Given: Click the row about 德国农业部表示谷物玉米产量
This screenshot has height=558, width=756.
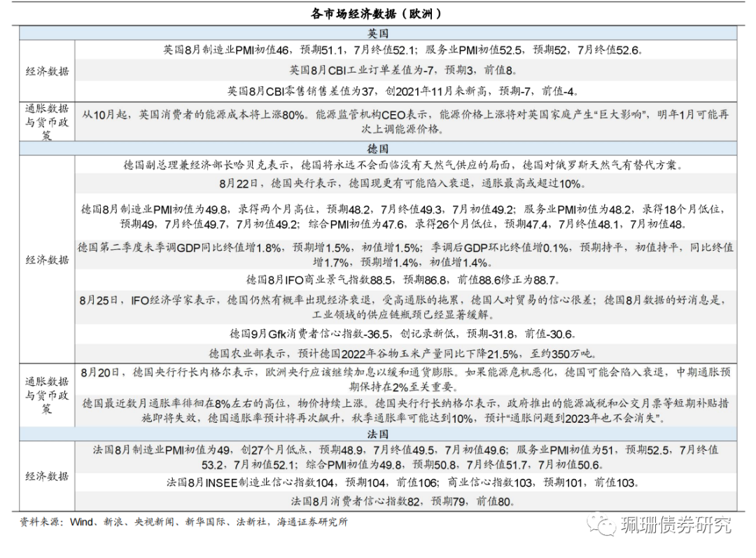Looking at the screenshot, I should point(406,354).
